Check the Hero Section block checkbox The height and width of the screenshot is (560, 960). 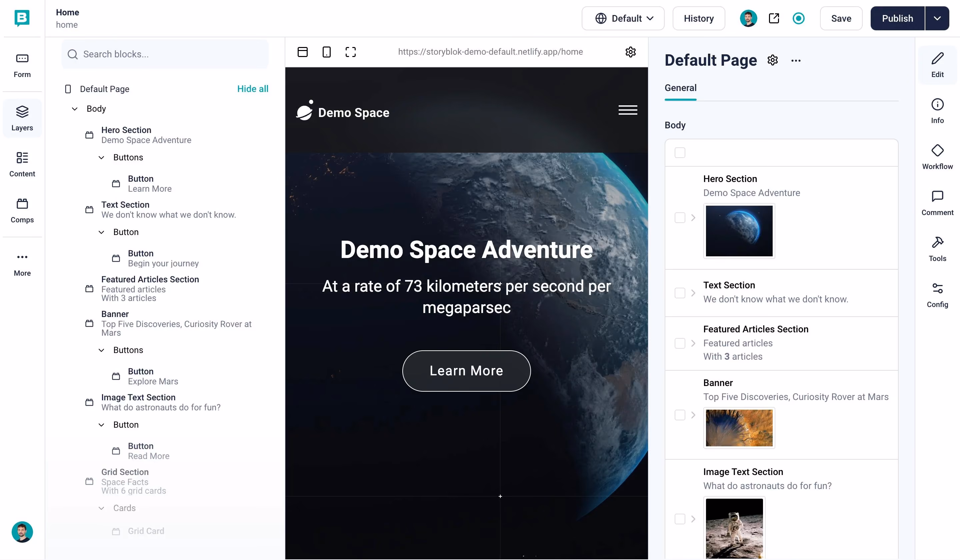pos(680,218)
